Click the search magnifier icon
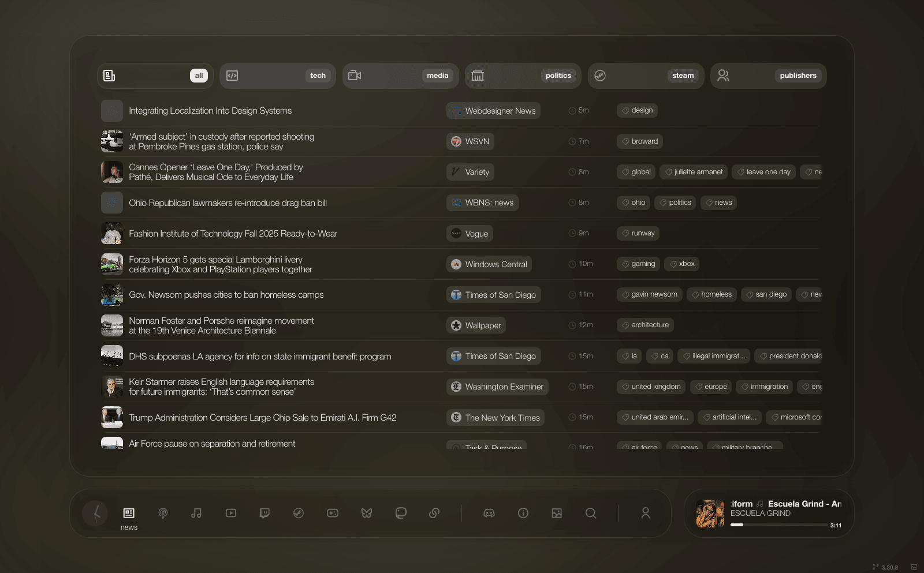The height and width of the screenshot is (573, 924). coord(590,513)
